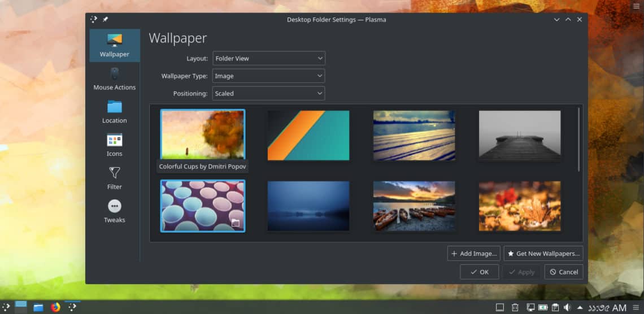The image size is (644, 314).
Task: Click the show desktop icon in the tray
Action: (500, 307)
